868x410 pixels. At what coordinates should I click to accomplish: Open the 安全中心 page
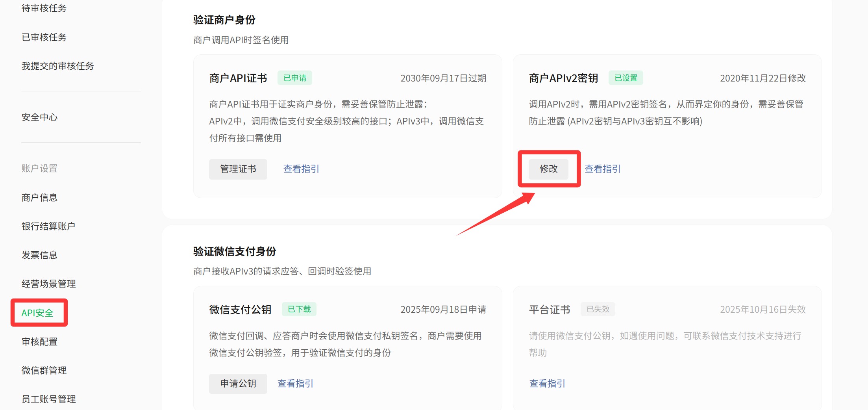pyautogui.click(x=39, y=117)
